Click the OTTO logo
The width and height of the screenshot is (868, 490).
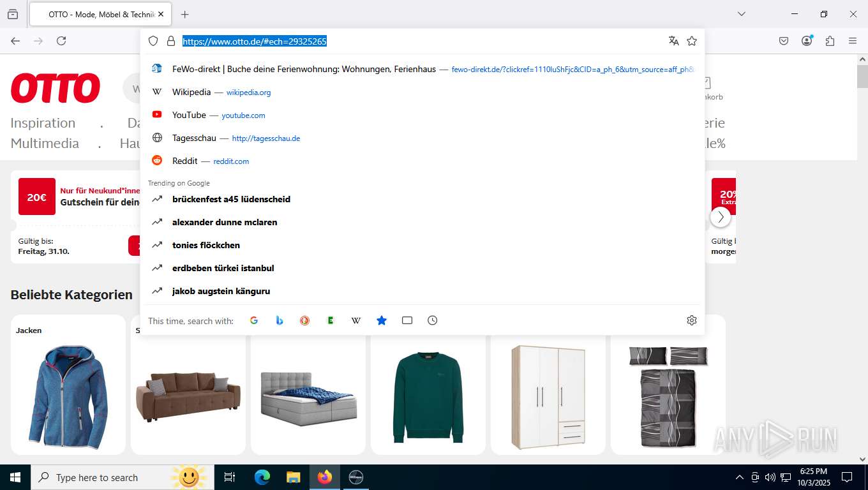56,88
